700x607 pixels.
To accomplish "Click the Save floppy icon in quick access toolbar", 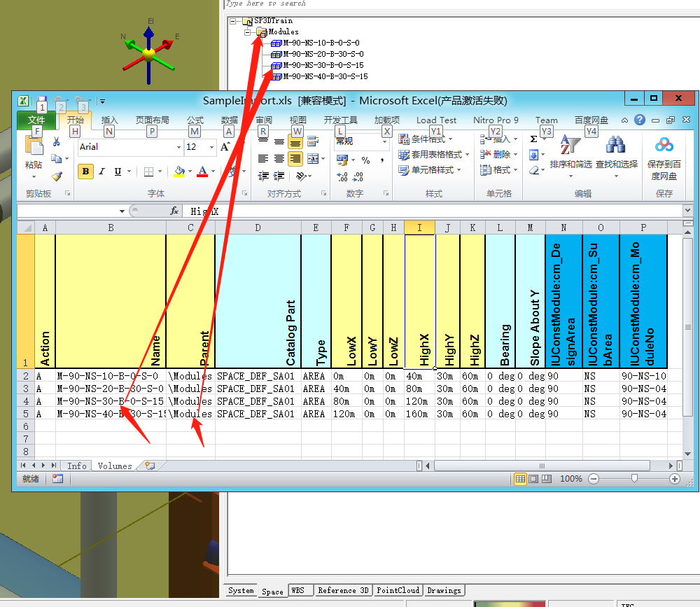I will [42, 101].
